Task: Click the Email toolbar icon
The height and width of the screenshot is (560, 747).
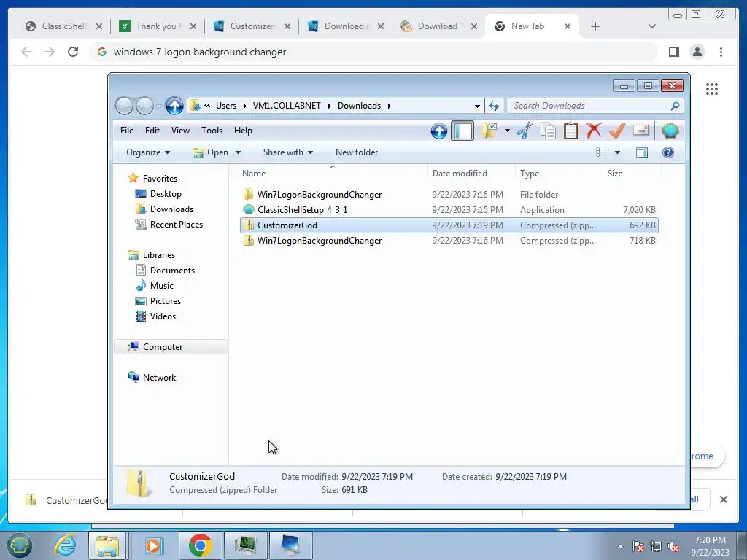Action: pos(640,131)
